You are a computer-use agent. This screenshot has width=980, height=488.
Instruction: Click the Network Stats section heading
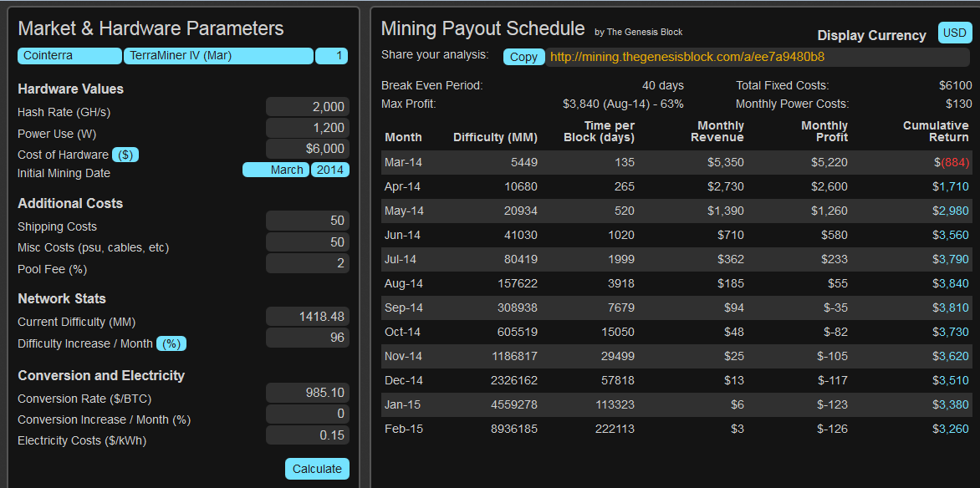62,298
